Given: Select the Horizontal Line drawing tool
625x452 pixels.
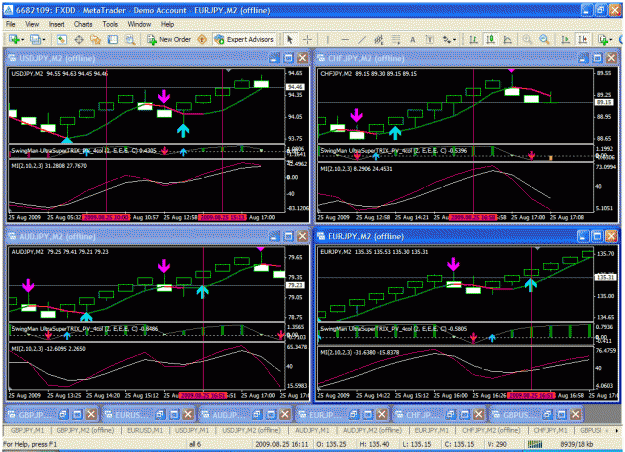Looking at the screenshot, I should tap(345, 39).
